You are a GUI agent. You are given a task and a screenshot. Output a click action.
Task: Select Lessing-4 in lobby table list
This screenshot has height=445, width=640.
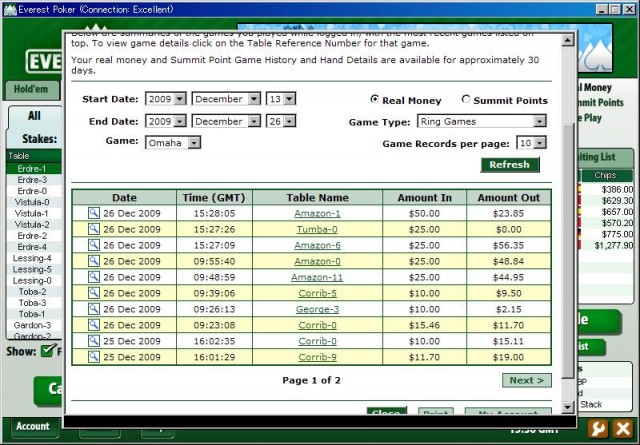tap(32, 258)
